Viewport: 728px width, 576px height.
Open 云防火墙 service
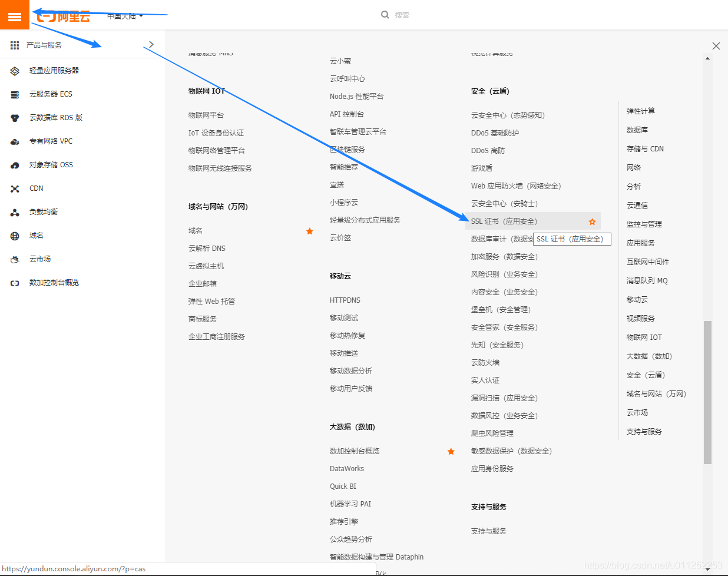pos(485,363)
